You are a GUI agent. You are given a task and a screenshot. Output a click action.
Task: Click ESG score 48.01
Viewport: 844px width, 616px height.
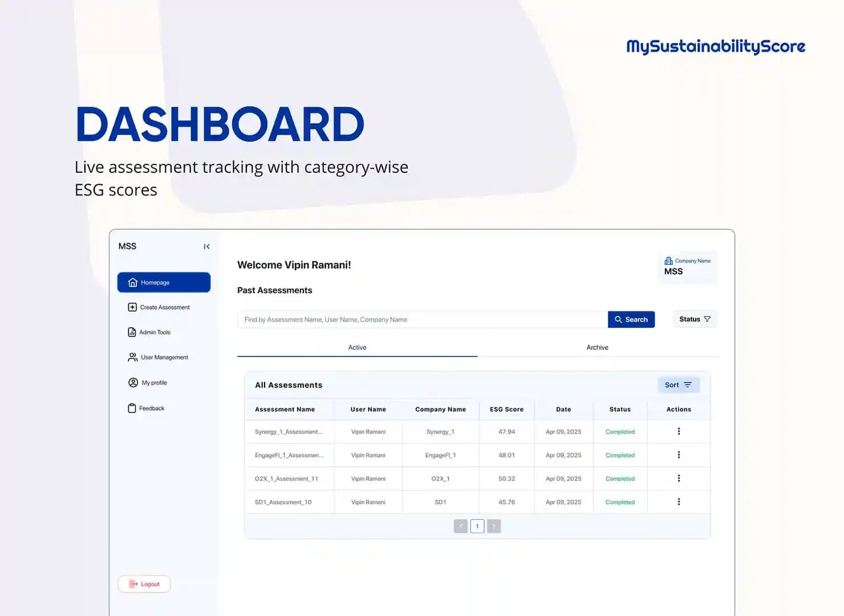(x=506, y=455)
